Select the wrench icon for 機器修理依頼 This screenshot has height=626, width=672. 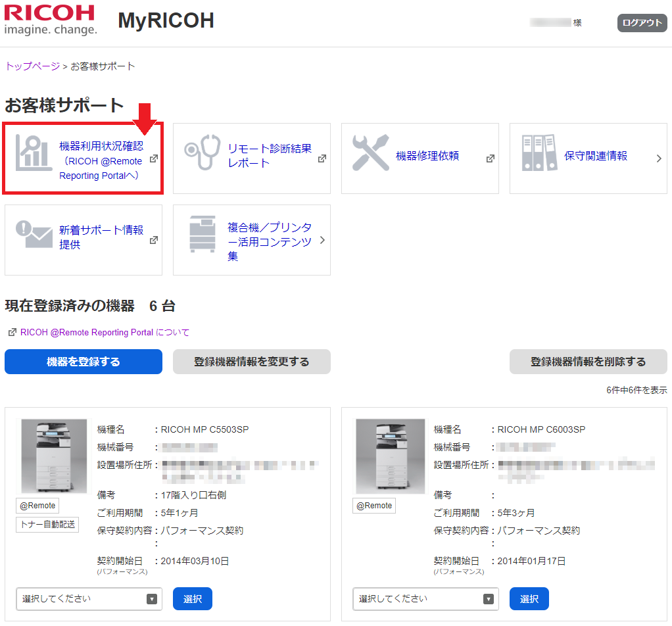click(370, 152)
